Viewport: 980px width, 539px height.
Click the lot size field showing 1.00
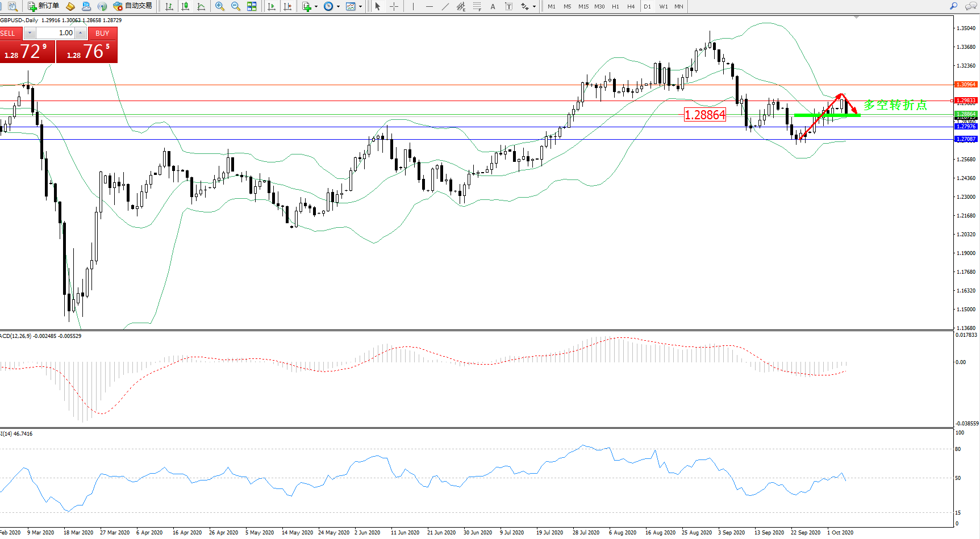(56, 33)
